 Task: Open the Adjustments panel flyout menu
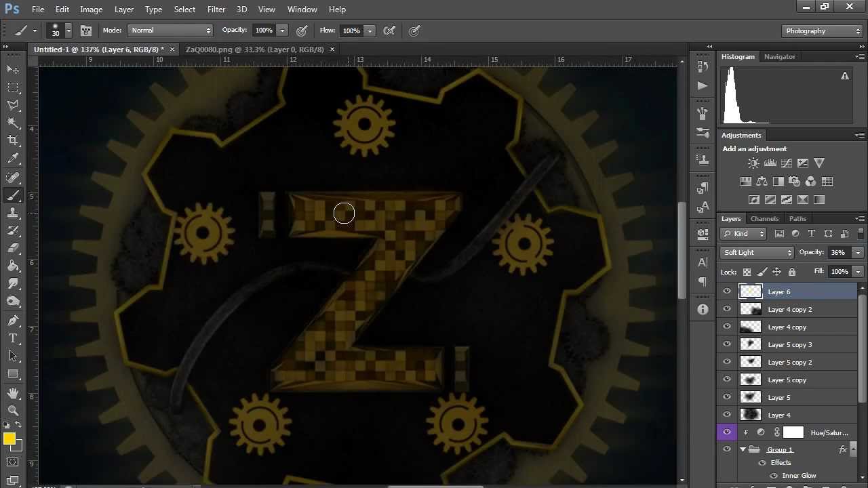tap(859, 135)
